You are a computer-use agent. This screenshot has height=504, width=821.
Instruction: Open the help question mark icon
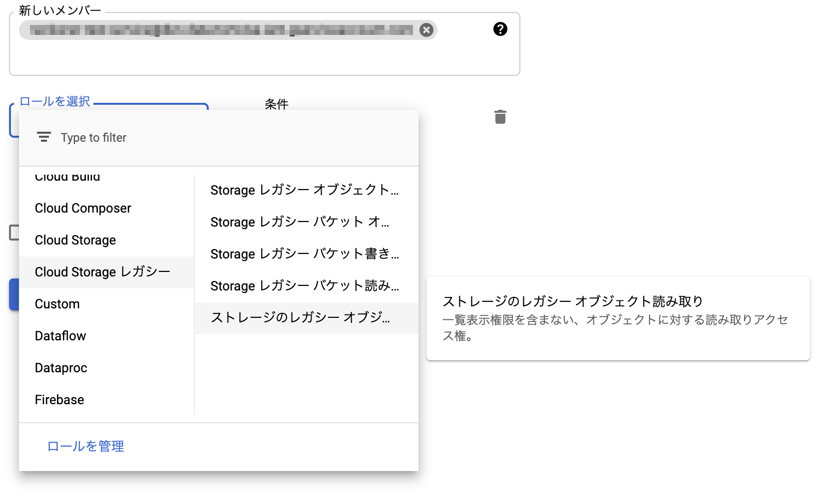click(x=500, y=29)
